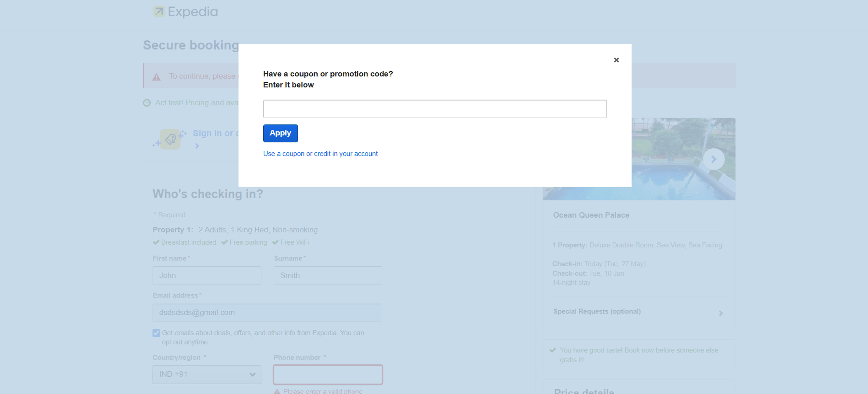Select '2 Adults, 1 King Bed, Non-smoking' text
The image size is (868, 394).
tap(258, 230)
